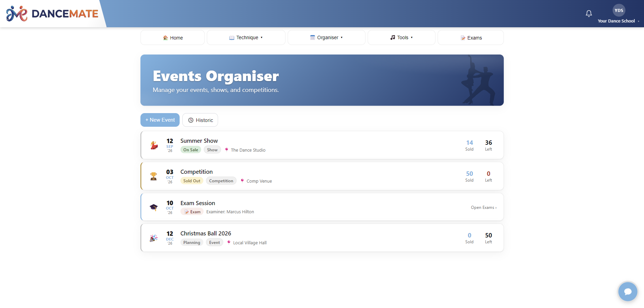Viewport: 644px width, 308px height.
Task: Open the Tools menu
Action: tap(401, 37)
